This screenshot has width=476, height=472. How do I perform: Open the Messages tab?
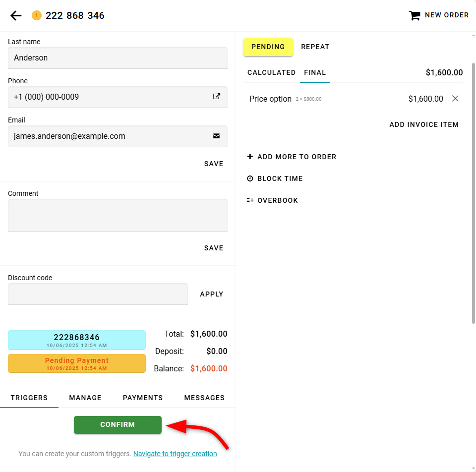pos(204,398)
